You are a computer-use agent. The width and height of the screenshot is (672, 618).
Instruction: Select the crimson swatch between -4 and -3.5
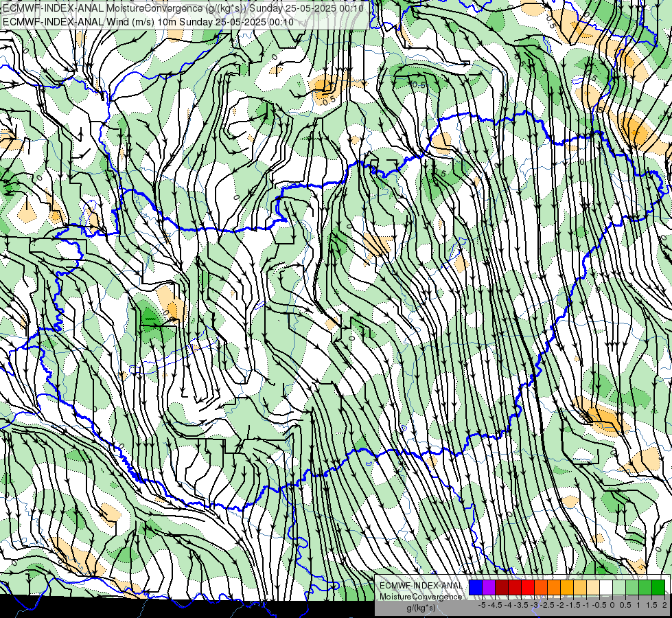515,587
